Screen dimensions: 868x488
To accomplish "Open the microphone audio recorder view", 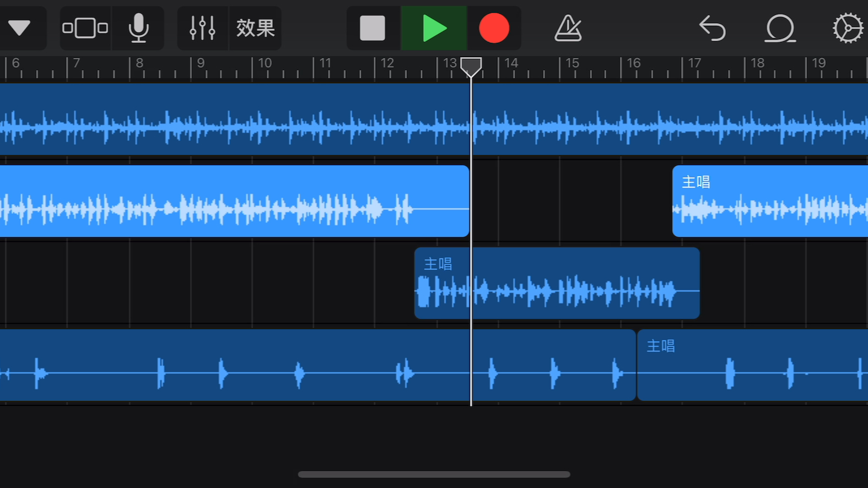I will pyautogui.click(x=138, y=28).
